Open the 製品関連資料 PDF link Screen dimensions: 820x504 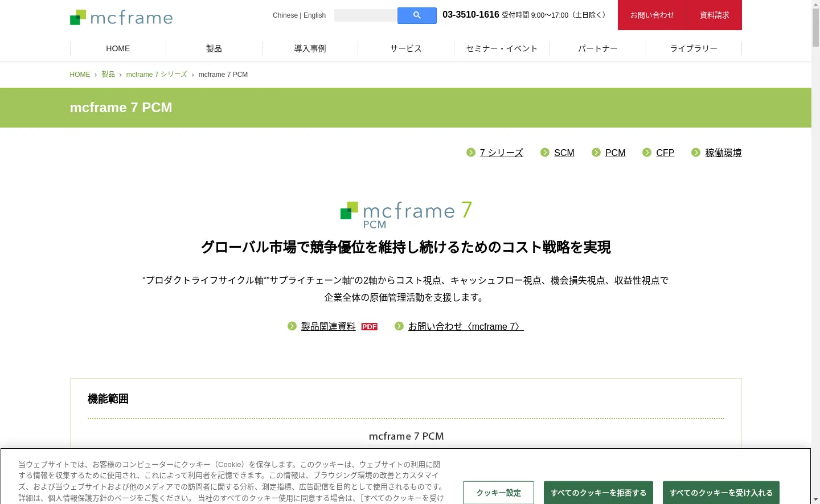click(329, 326)
